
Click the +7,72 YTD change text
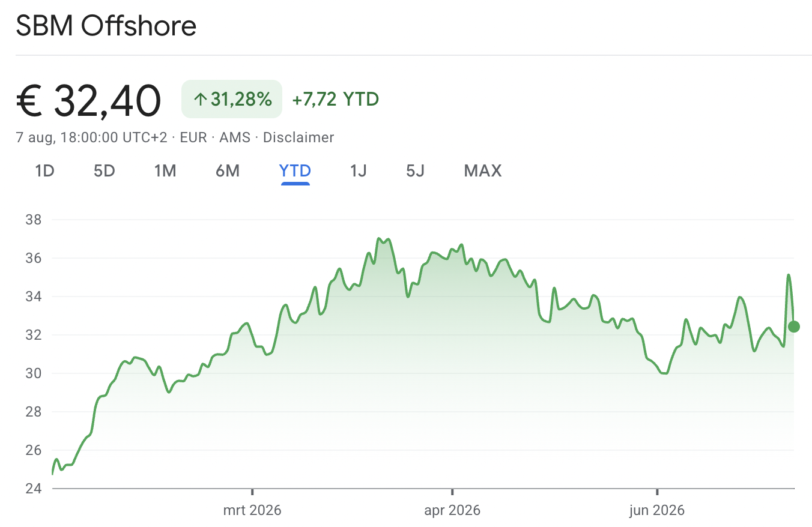point(335,99)
